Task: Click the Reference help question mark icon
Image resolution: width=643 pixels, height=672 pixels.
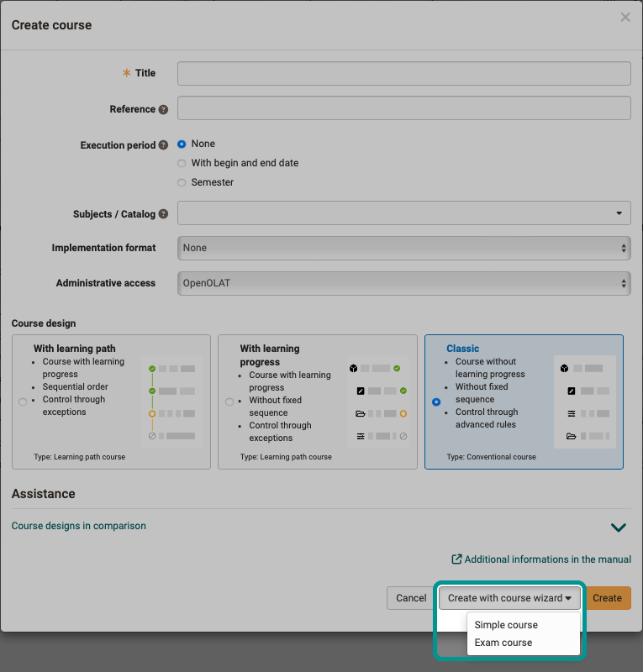Action: tap(163, 109)
